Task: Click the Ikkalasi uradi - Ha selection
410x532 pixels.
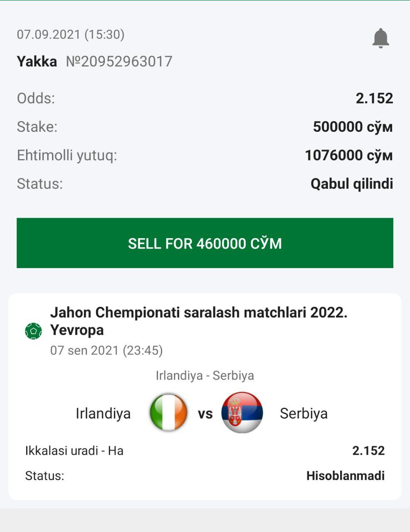Action: [74, 451]
